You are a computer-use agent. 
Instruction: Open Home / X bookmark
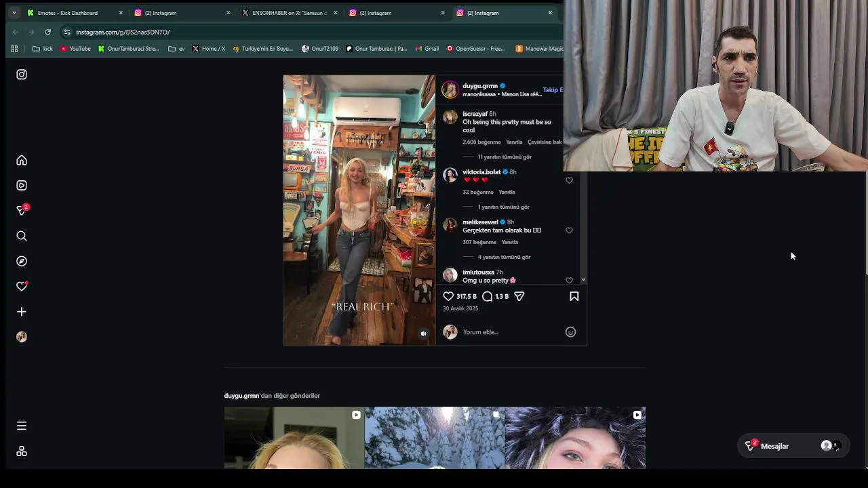click(x=208, y=49)
